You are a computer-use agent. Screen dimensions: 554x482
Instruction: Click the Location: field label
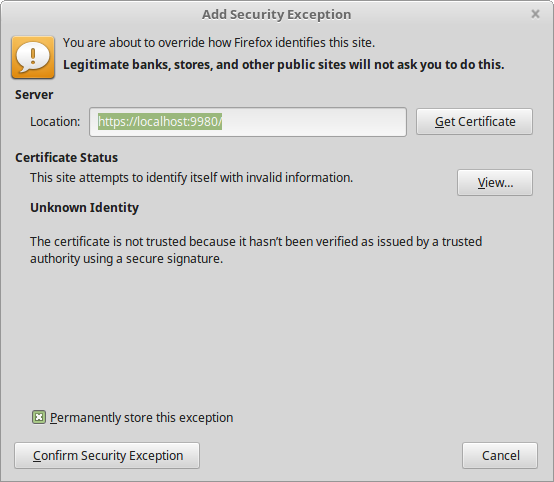coord(55,122)
